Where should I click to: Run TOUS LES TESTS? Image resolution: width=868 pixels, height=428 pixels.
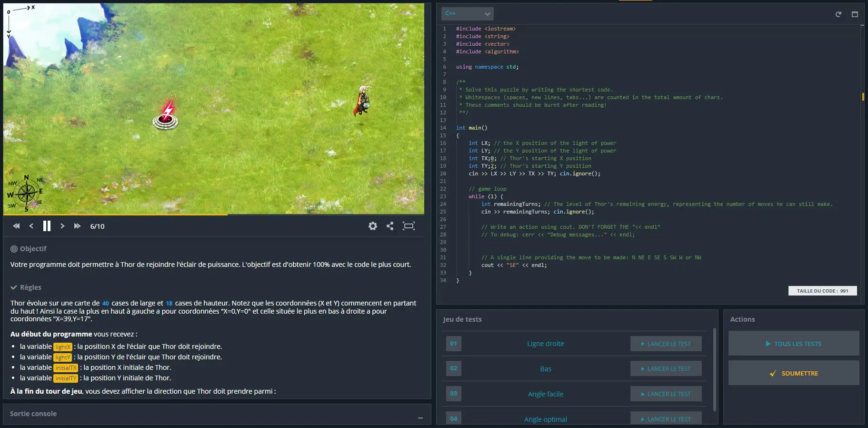[x=794, y=343]
